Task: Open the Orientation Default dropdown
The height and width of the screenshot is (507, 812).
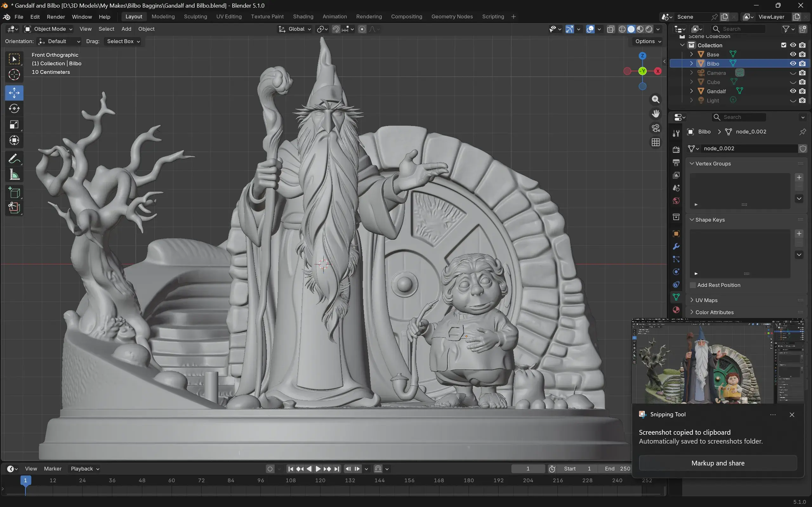Action: point(59,41)
